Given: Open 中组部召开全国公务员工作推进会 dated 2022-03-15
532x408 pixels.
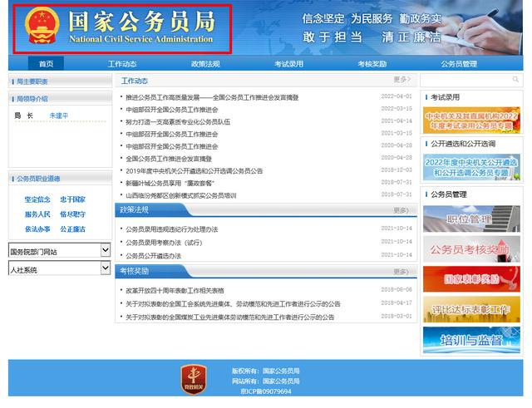Looking at the screenshot, I should point(172,110).
